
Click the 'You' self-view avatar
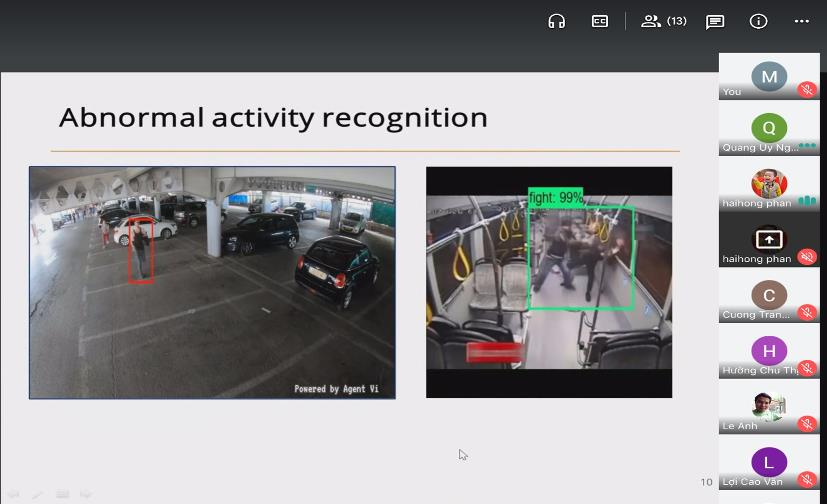coord(768,76)
